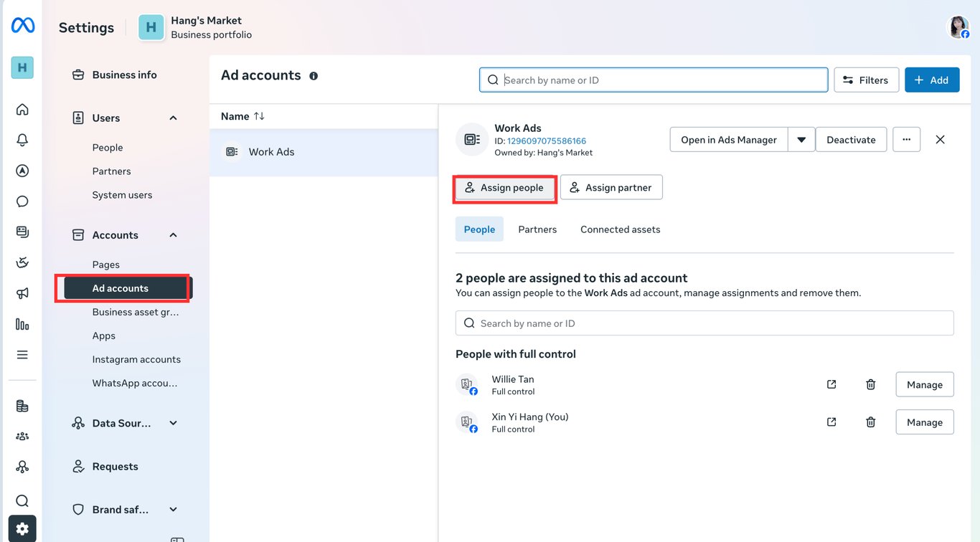The image size is (980, 542).
Task: Open Apps under Accounts
Action: tap(103, 336)
